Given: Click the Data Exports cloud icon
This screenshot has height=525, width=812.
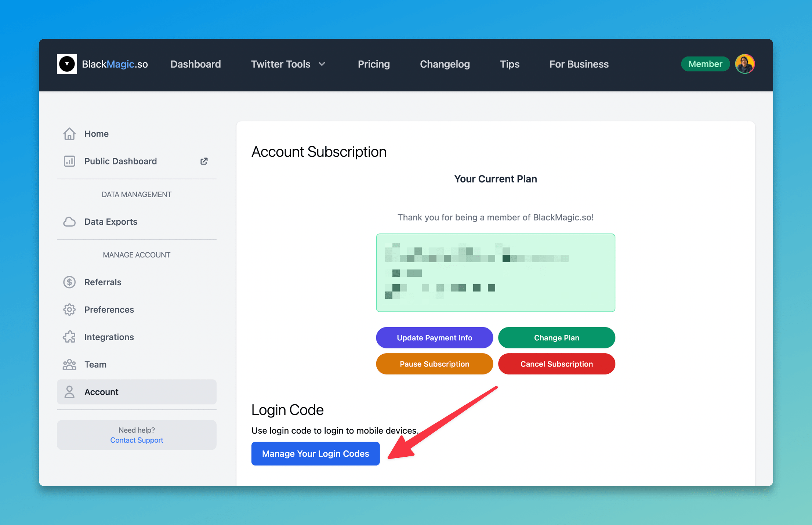Looking at the screenshot, I should [69, 222].
